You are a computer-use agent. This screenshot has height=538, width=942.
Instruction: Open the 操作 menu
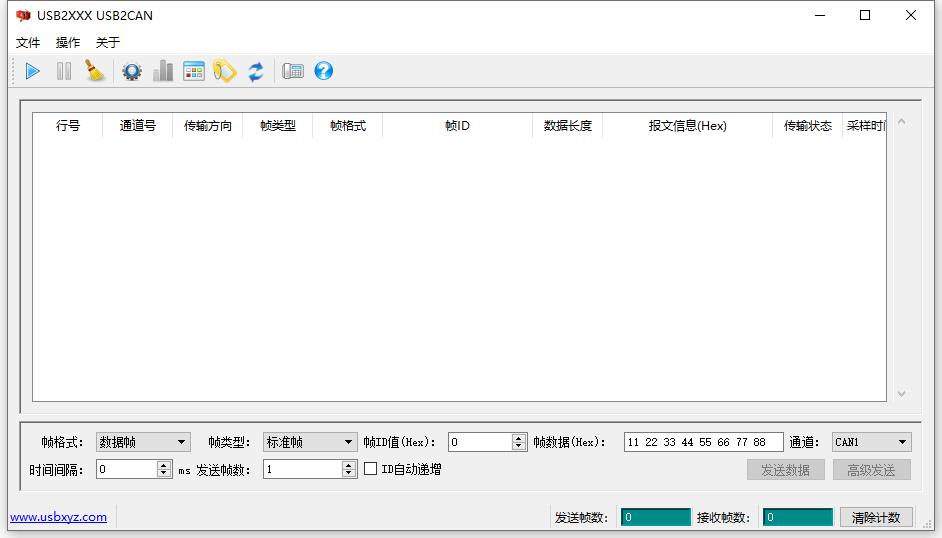tap(68, 42)
